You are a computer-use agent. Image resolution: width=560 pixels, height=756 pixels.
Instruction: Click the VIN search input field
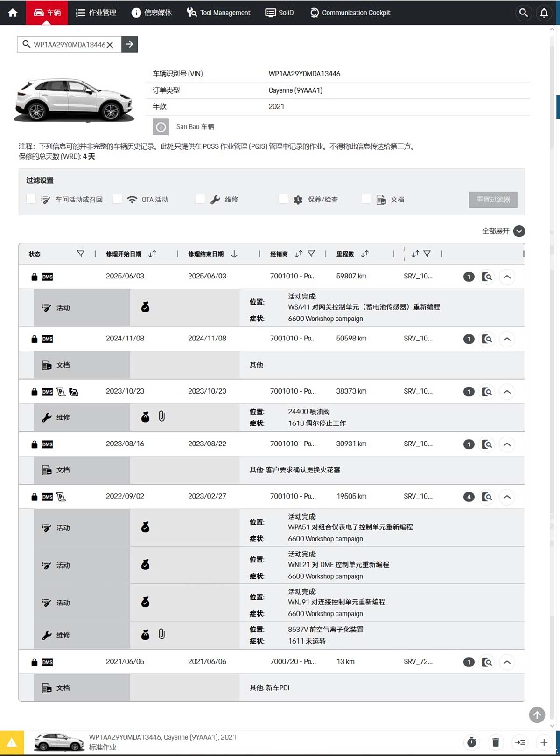(x=69, y=45)
